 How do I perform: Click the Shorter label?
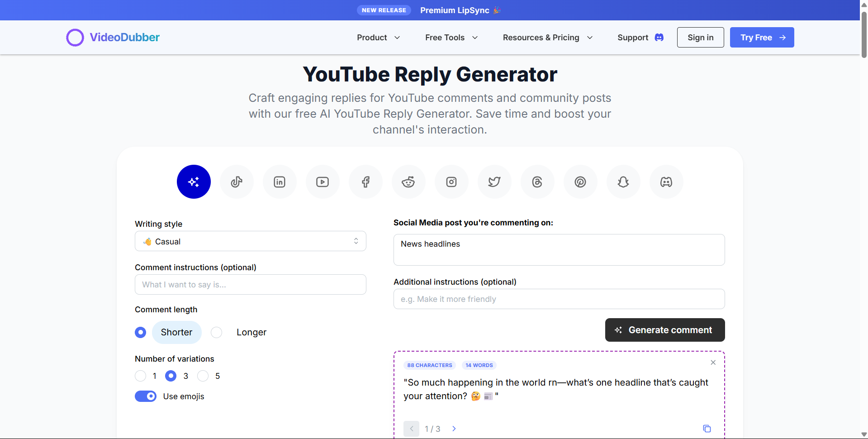pos(176,332)
